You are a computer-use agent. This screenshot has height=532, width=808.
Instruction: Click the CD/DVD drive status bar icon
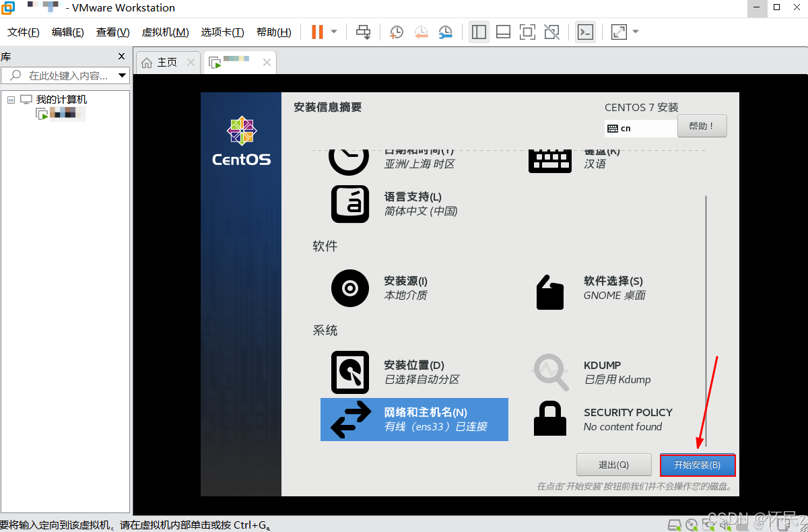coord(692,525)
